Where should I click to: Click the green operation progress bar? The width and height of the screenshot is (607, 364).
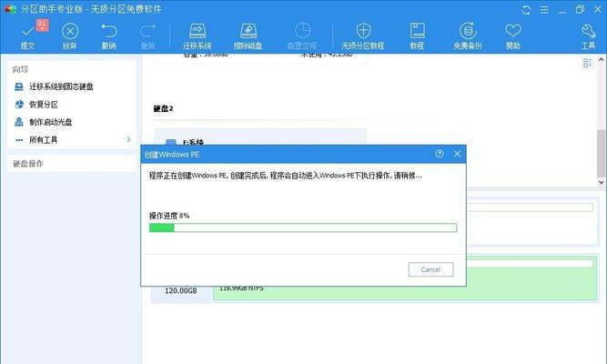pos(303,227)
